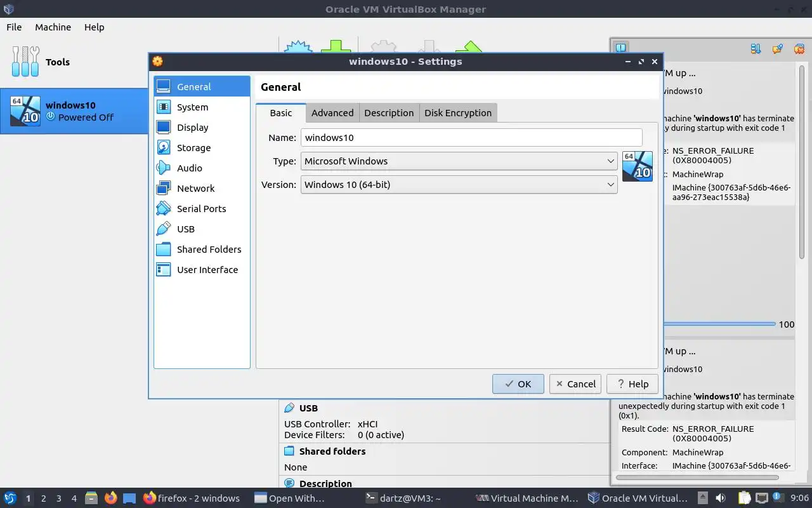This screenshot has height=508, width=812.
Task: Open the Storage settings category
Action: coord(202,148)
